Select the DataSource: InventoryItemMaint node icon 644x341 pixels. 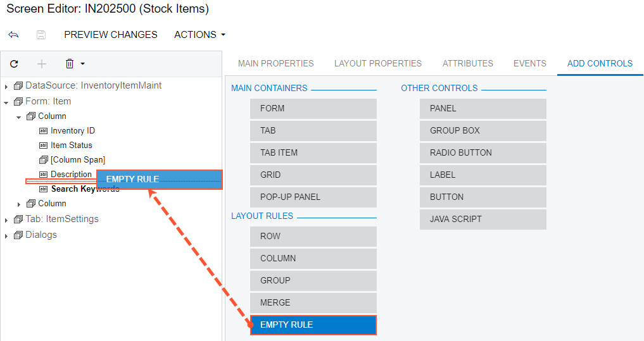point(18,85)
